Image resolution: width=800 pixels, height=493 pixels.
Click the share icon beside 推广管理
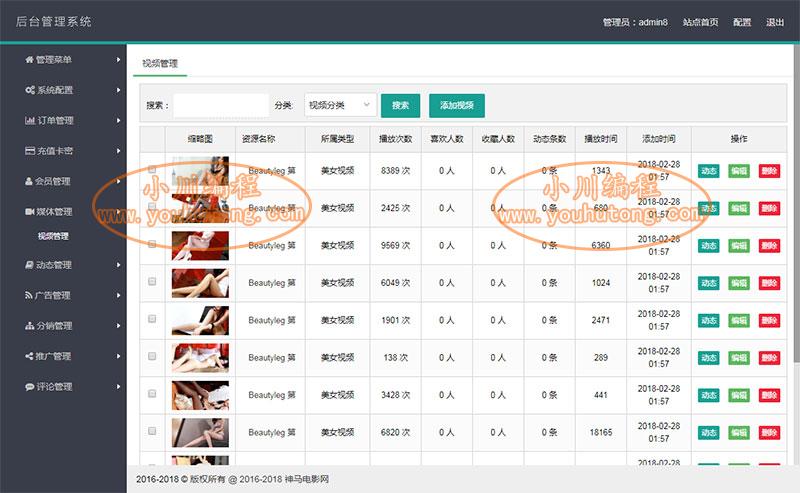point(29,356)
